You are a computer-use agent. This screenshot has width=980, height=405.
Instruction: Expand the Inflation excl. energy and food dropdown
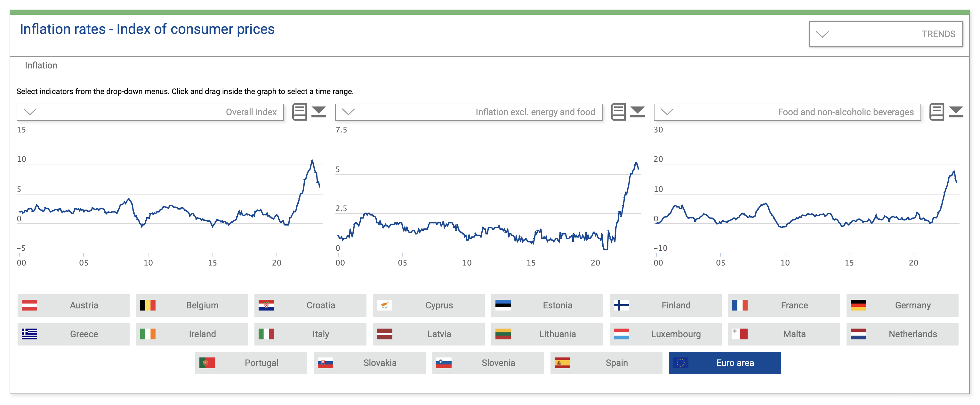[469, 112]
